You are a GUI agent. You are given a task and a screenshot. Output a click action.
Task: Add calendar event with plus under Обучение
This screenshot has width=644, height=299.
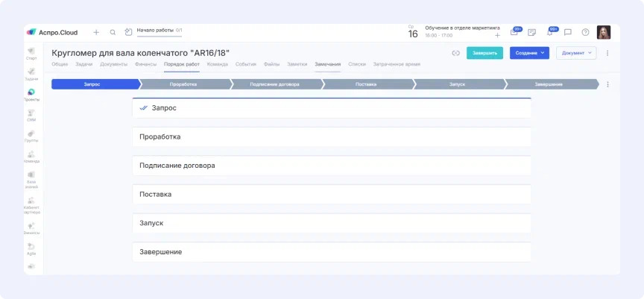[x=497, y=36]
